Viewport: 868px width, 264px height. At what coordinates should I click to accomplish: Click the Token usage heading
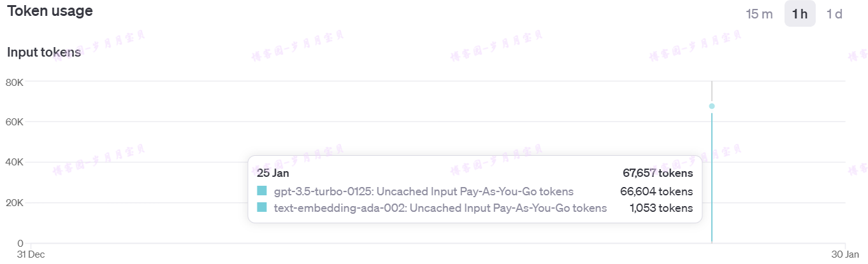coord(50,11)
